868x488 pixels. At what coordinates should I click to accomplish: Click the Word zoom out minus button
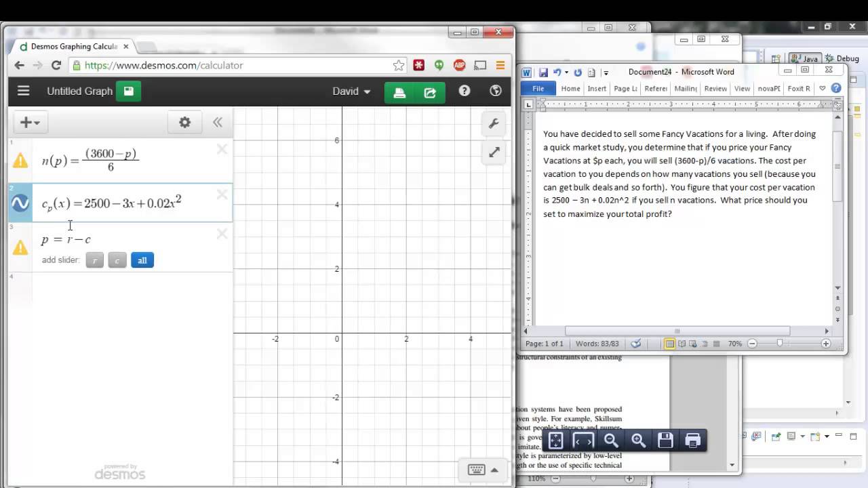point(752,344)
